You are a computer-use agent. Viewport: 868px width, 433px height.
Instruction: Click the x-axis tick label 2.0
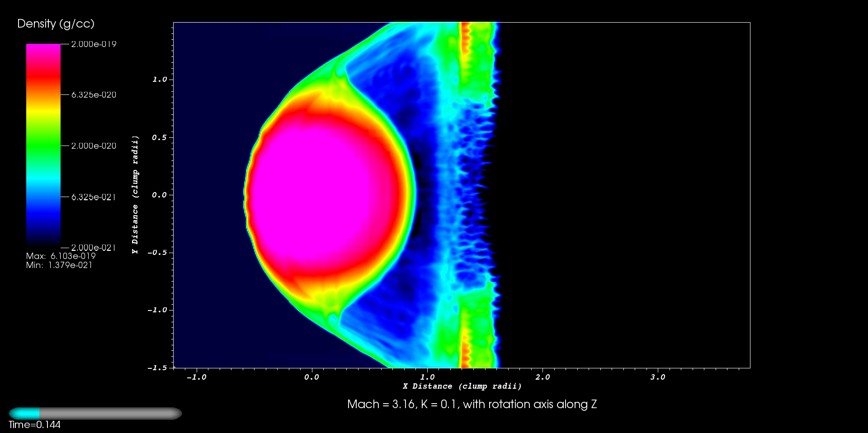[x=542, y=377]
